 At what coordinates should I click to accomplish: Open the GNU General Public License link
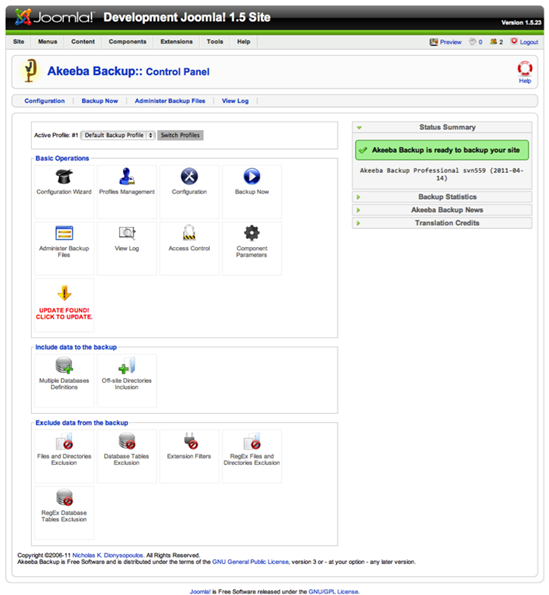pyautogui.click(x=250, y=562)
